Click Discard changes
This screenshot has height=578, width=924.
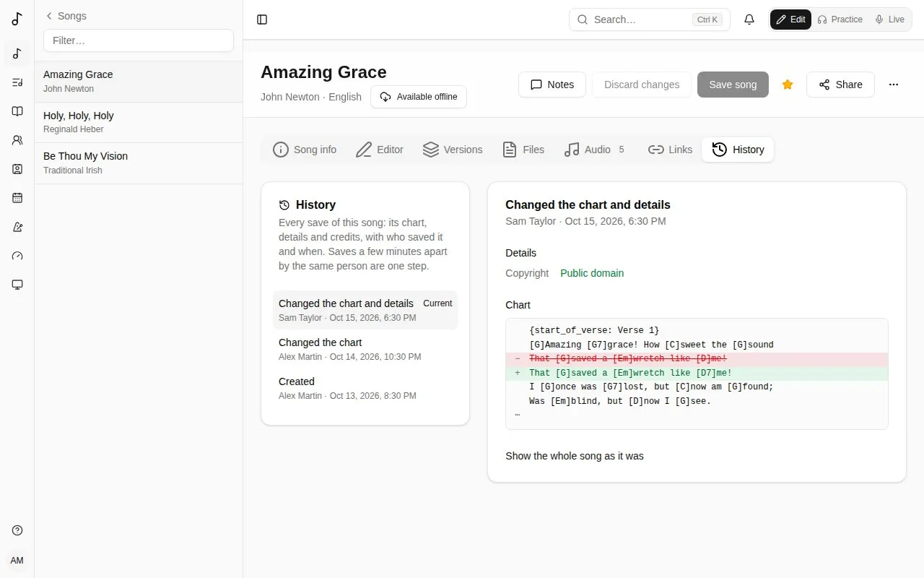click(642, 85)
